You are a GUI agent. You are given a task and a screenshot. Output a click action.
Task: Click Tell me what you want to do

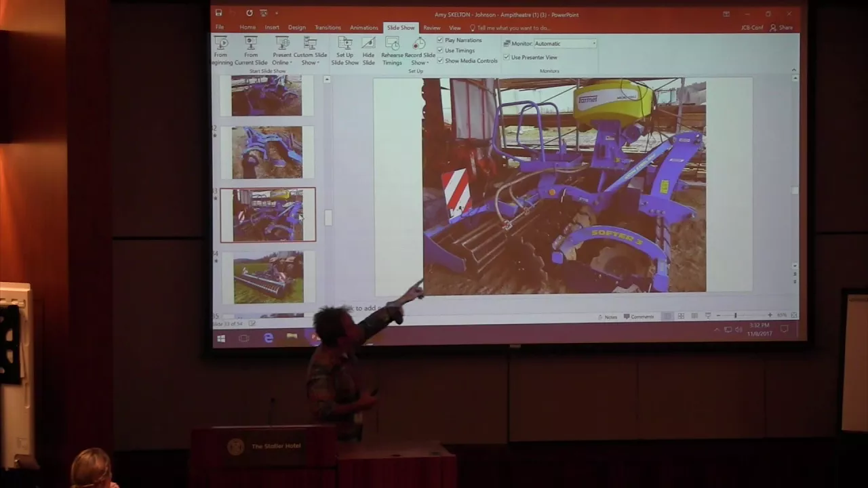509,28
